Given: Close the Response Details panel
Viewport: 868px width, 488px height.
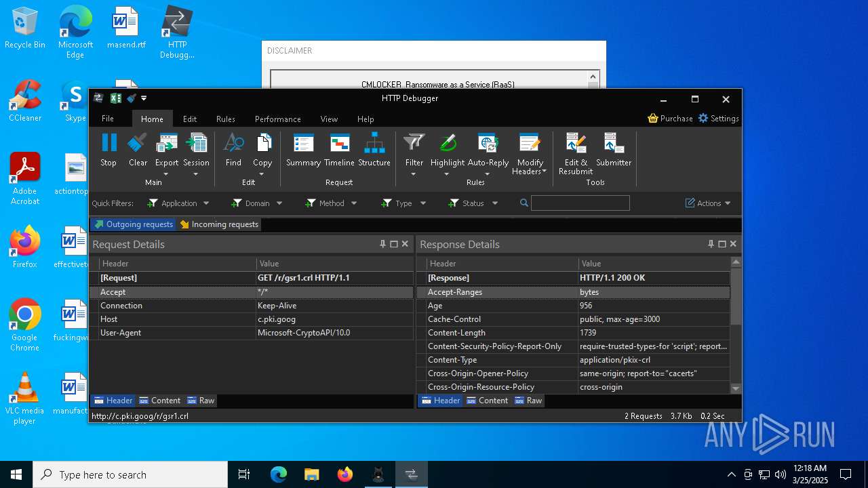Looking at the screenshot, I should pos(733,244).
